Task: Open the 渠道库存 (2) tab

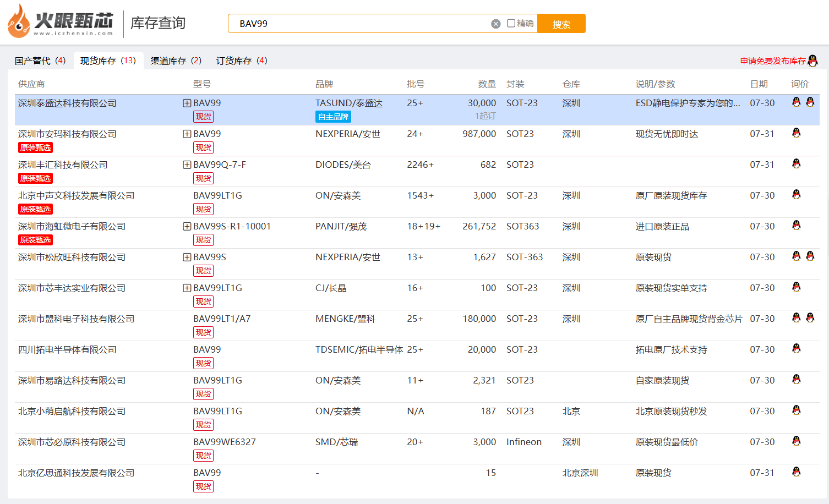Action: (176, 61)
